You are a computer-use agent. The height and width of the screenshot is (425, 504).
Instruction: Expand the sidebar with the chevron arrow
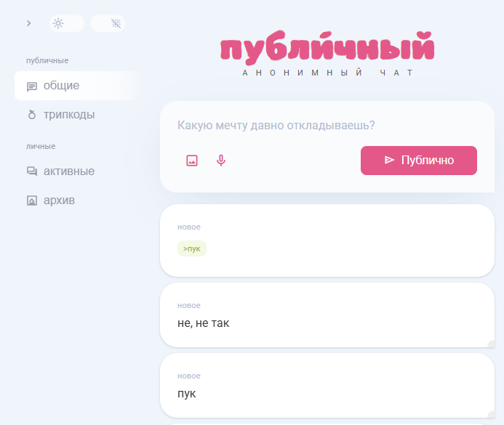pyautogui.click(x=28, y=23)
